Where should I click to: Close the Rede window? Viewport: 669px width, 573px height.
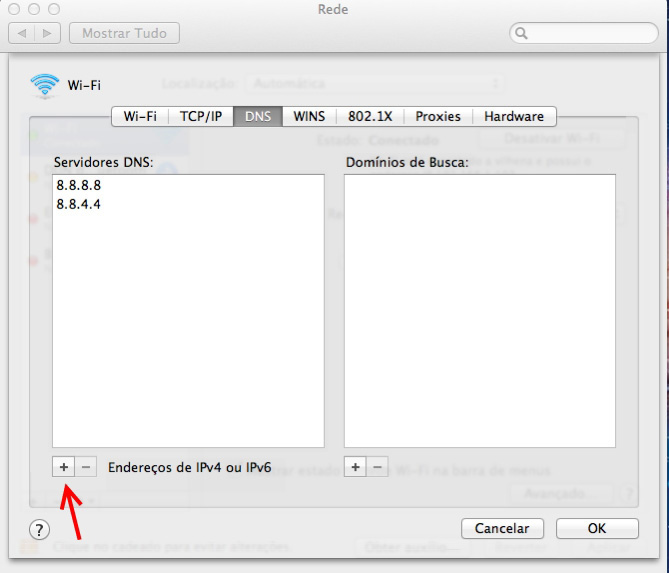click(x=14, y=9)
